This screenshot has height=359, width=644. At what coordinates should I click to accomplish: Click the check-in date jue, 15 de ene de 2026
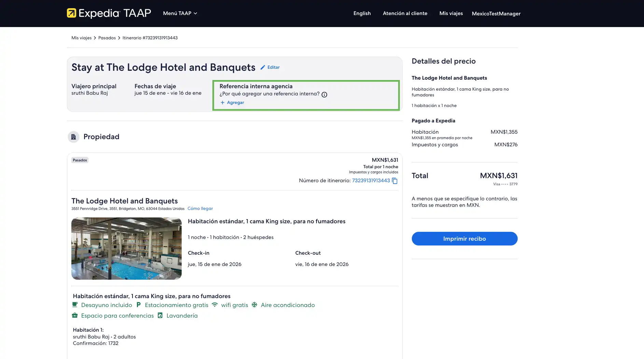(x=214, y=264)
